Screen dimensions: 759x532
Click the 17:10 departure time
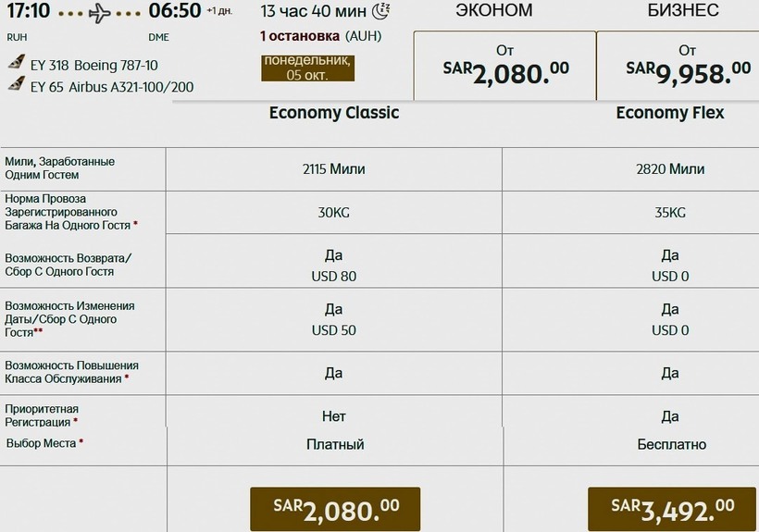(x=28, y=11)
